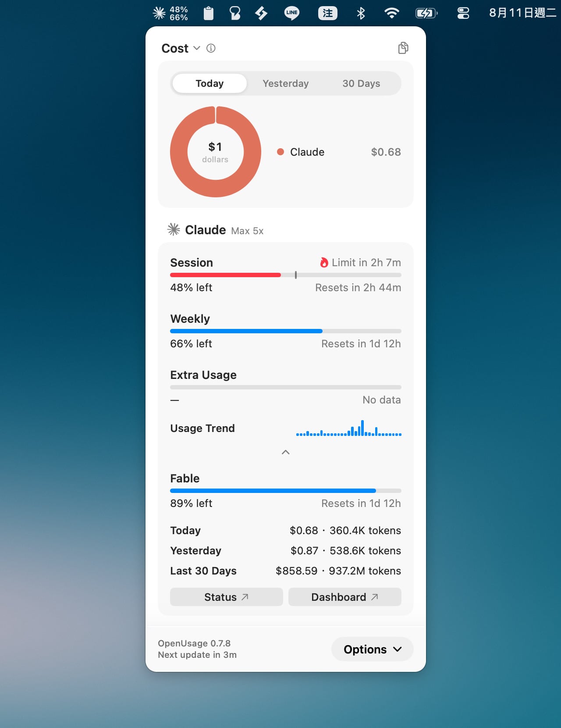Screen dimensions: 561x728
Task: Click the info icon beside Cost
Action: (x=211, y=48)
